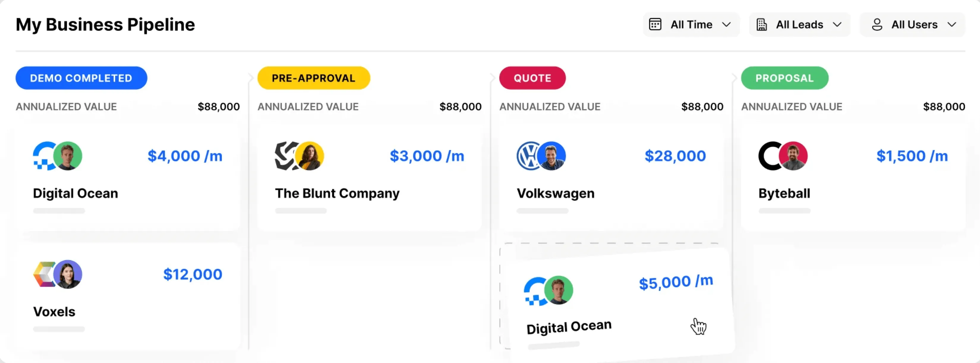
Task: Select the Byteball company logo
Action: coord(771,156)
